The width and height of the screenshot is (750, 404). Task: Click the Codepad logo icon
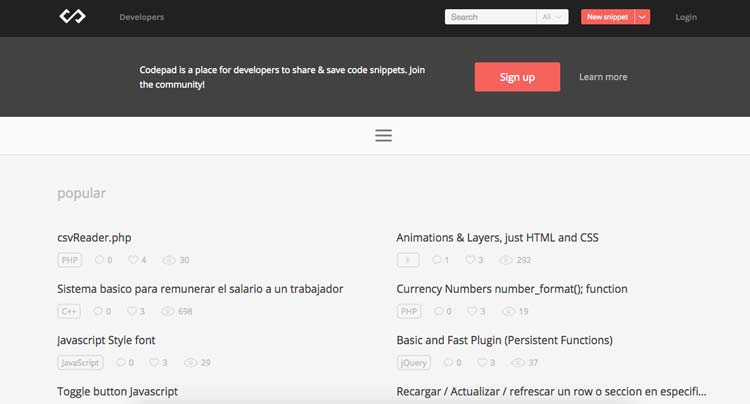click(72, 16)
